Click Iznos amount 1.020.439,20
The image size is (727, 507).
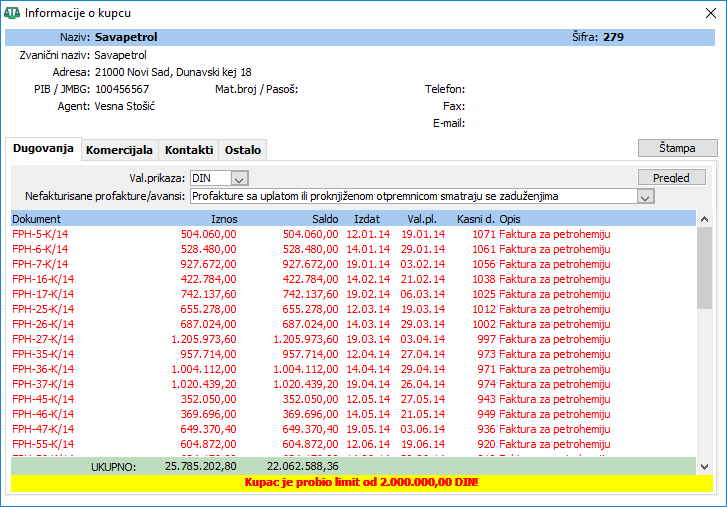click(204, 384)
